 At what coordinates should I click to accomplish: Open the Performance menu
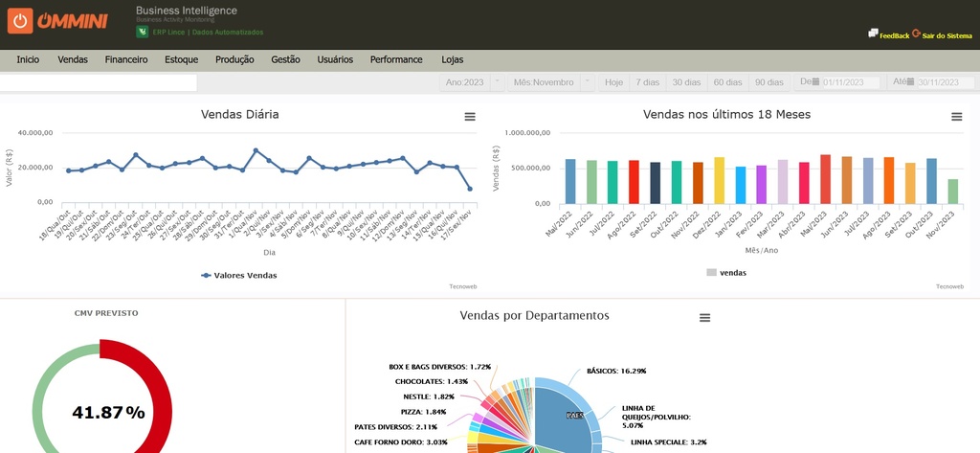396,60
